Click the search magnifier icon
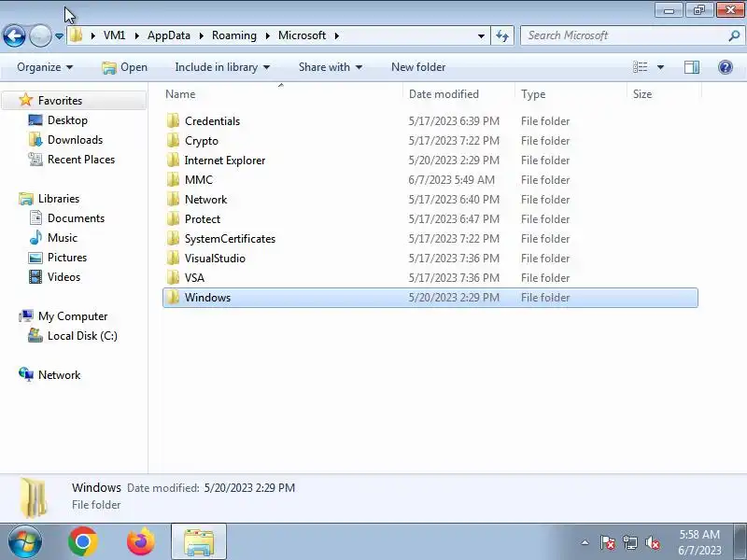Screen dimensions: 747x560 pyautogui.click(x=734, y=35)
